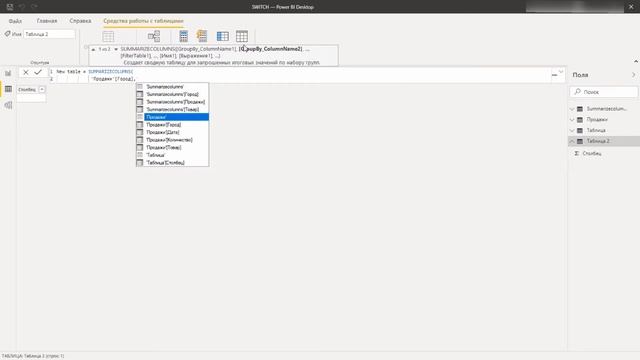Click the New table grid icon
Image resolution: width=640 pixels, height=360 pixels.
coord(242,36)
